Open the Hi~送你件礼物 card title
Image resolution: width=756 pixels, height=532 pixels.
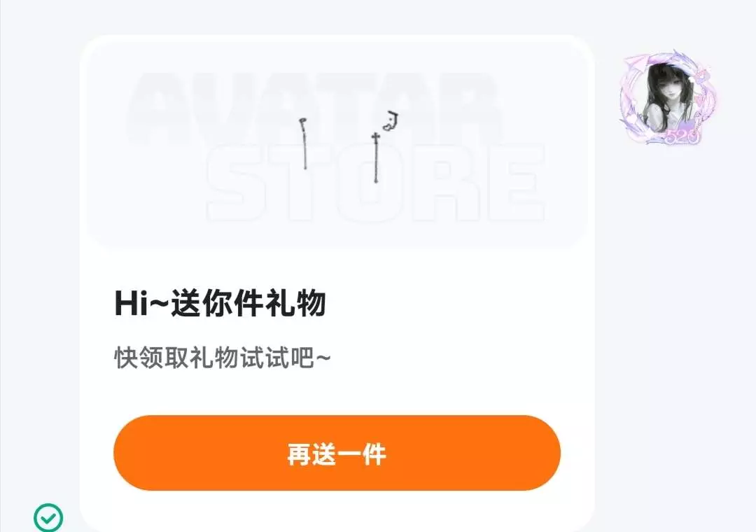(x=220, y=303)
